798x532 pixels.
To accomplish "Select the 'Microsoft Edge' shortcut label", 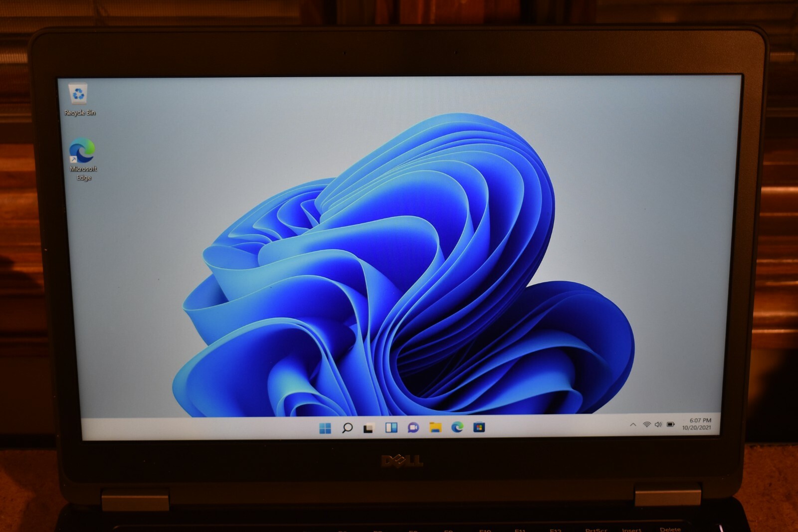I will tap(83, 173).
